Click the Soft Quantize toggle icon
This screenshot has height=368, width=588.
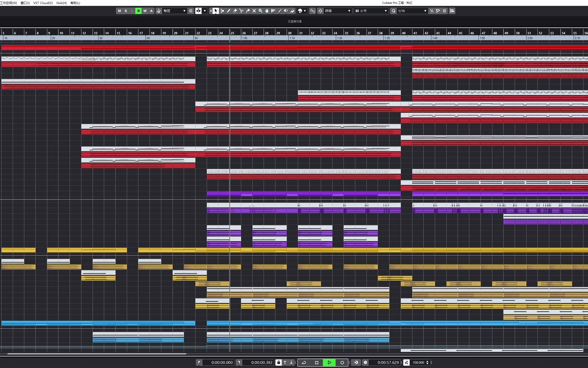click(x=432, y=11)
